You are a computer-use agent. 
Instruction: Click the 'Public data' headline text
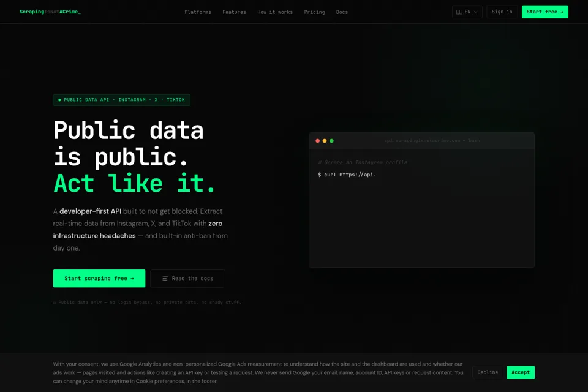(128, 130)
